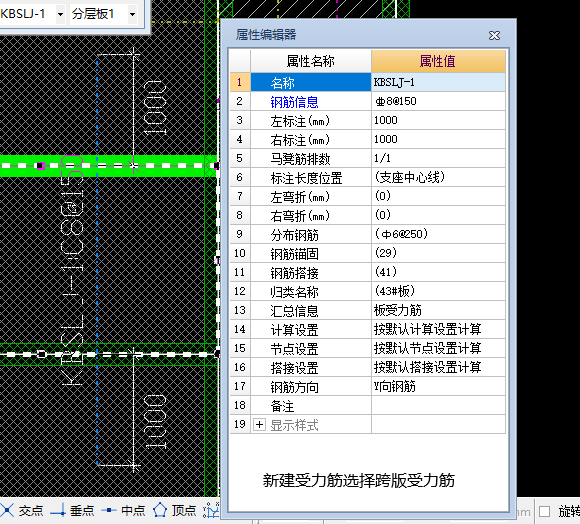580x524 pixels.
Task: Click the 左弯折(mm) value cell
Action: point(438,196)
